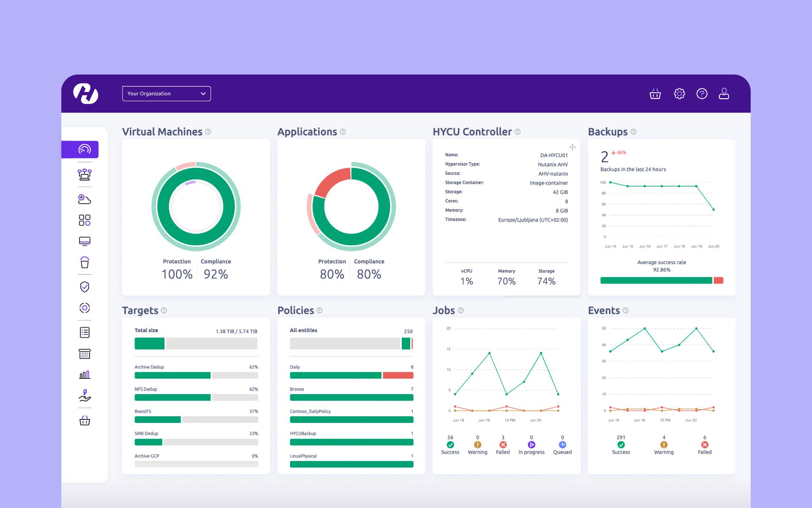Click the Events Failed status icon
This screenshot has width=812, height=508.
(x=705, y=444)
